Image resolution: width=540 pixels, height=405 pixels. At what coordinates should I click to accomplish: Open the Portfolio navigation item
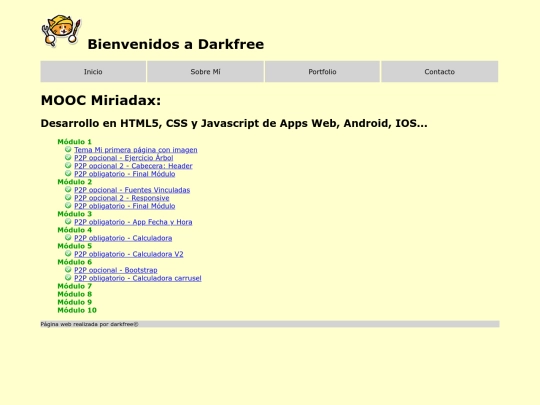coord(322,72)
